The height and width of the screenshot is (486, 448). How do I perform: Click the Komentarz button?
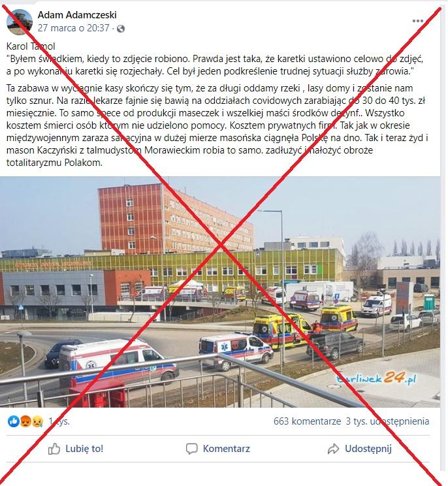218,449
